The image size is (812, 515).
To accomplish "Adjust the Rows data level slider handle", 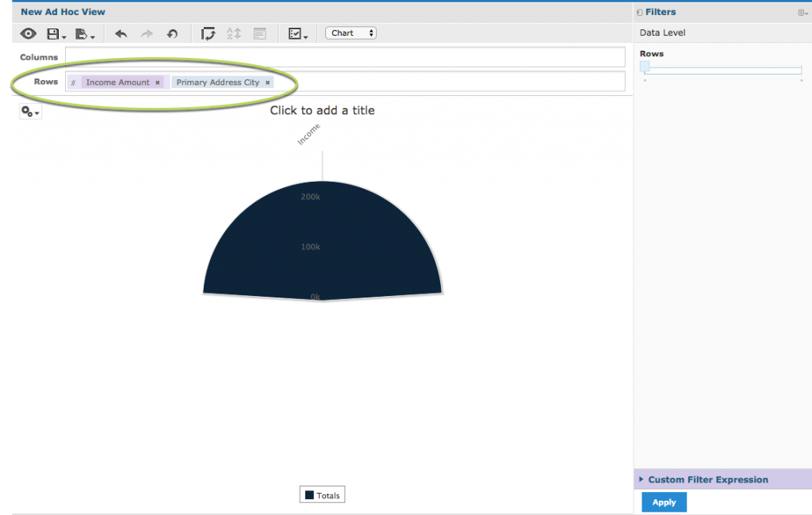I will (646, 69).
